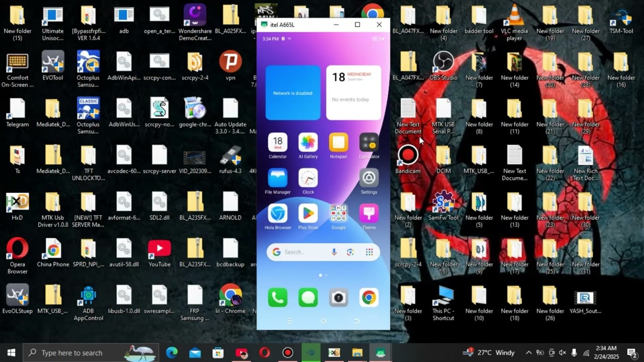Open Chrome in the phone dock

369,298
